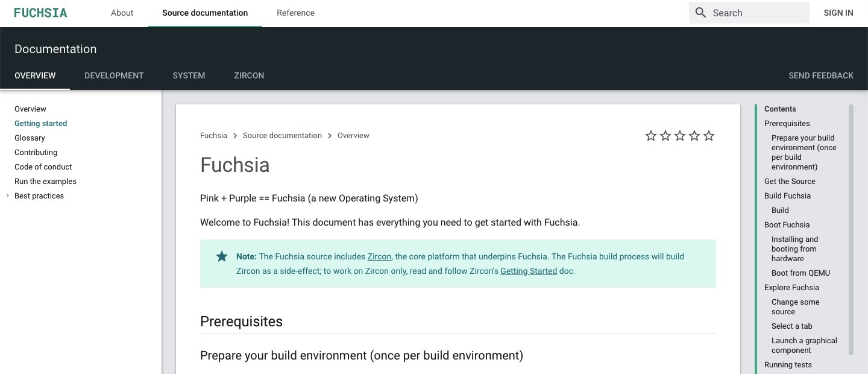Screen dimensions: 868x374
Task: Open Overview in the left sidebar
Action: [30, 109]
